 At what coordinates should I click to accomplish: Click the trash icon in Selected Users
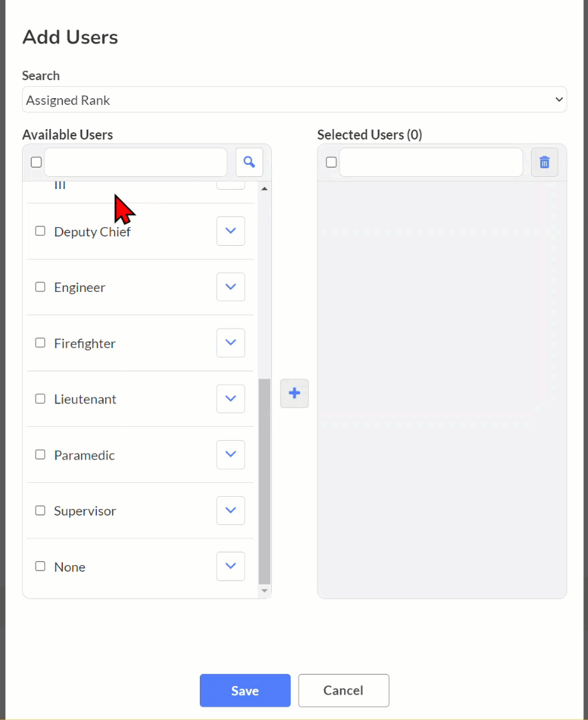tap(545, 162)
